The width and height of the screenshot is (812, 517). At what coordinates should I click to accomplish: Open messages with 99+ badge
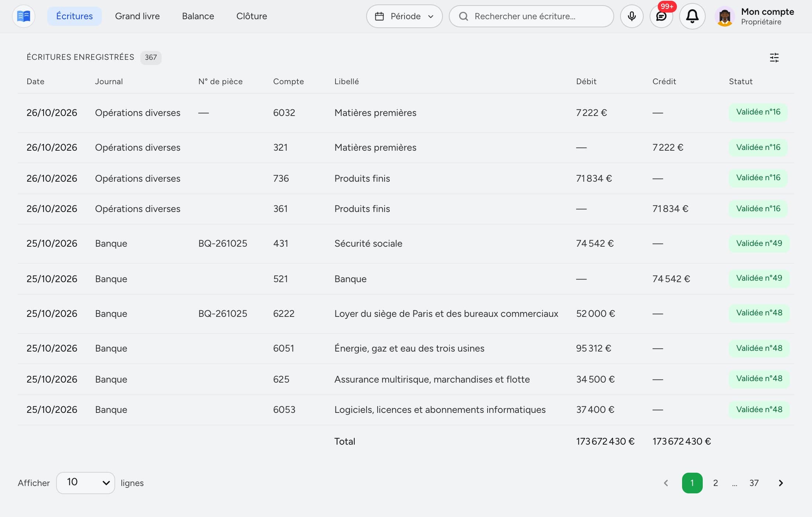click(661, 16)
